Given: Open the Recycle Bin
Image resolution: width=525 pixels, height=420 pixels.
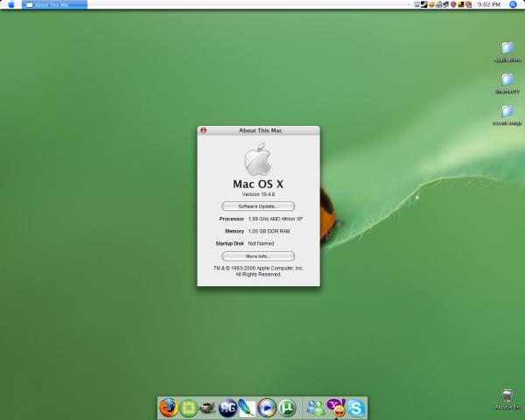Looking at the screenshot, I should 507,399.
